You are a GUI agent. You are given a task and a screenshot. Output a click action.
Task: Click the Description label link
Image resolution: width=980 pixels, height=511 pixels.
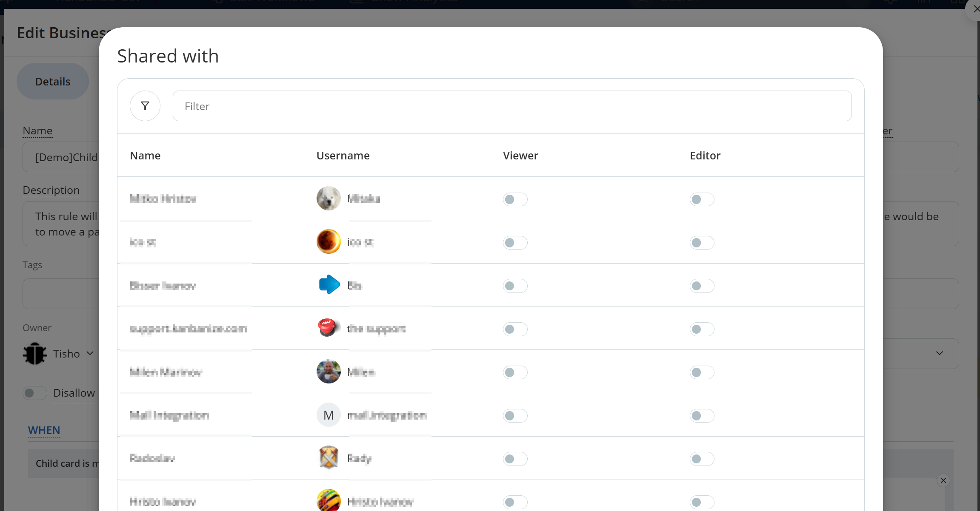coord(51,190)
